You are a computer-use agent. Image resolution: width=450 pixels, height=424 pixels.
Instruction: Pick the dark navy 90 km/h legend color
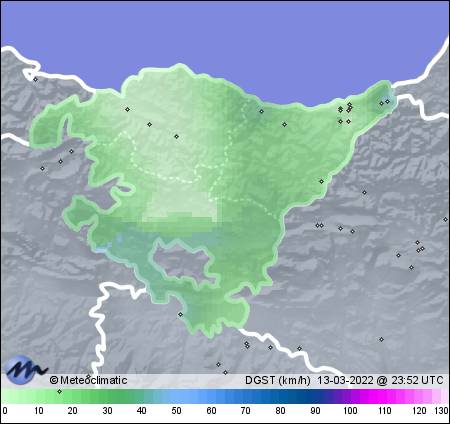315,397
